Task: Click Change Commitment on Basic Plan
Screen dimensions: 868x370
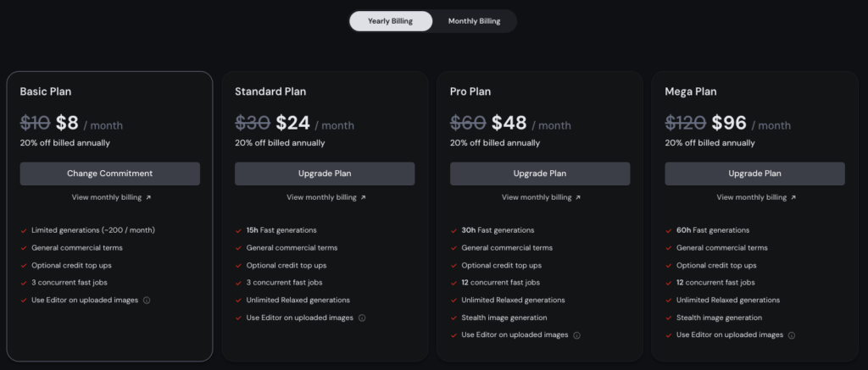Action: click(109, 174)
